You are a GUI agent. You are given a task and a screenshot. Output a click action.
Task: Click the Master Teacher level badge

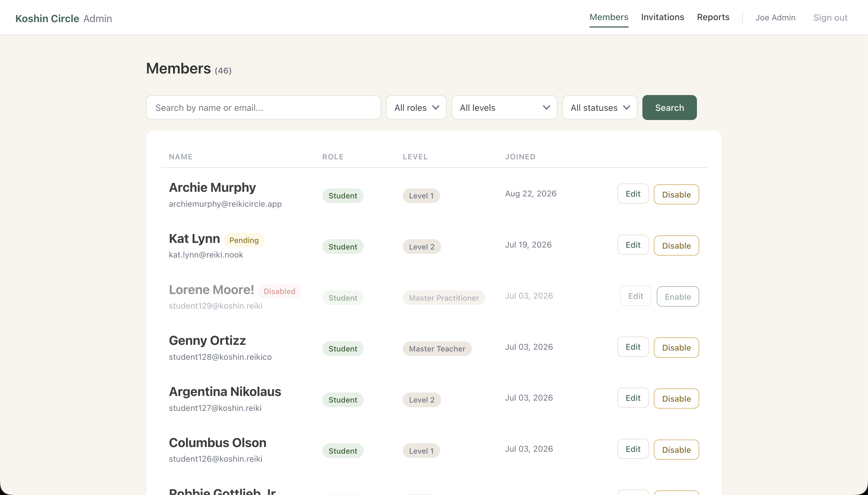click(437, 349)
